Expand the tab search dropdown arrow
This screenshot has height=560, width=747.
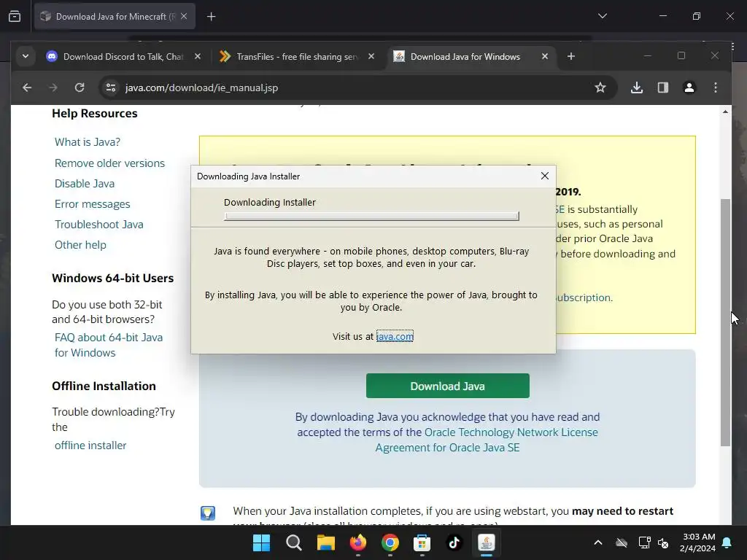coord(26,57)
